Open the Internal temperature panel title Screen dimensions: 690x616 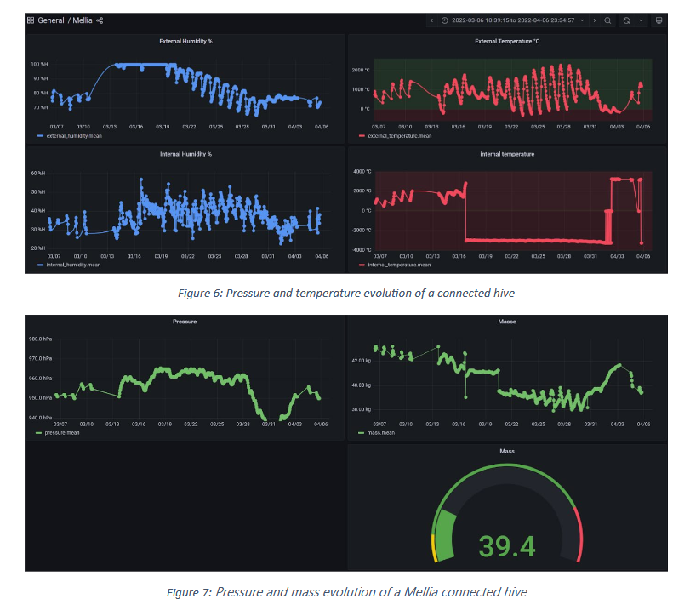pyautogui.click(x=507, y=155)
